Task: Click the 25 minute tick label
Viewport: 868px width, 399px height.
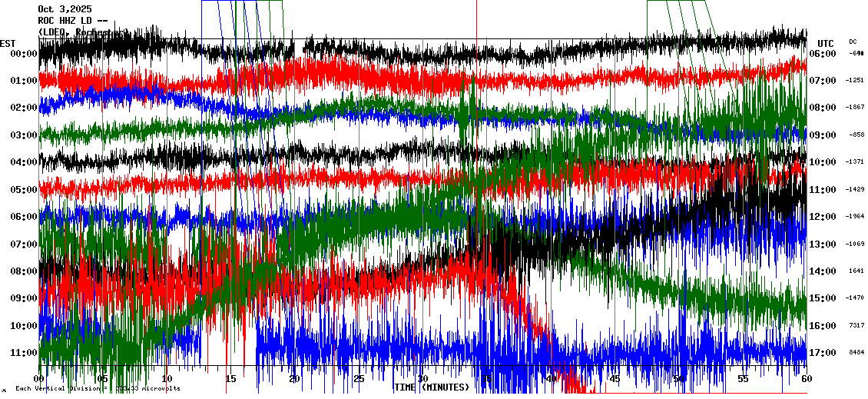Action: coord(359,379)
